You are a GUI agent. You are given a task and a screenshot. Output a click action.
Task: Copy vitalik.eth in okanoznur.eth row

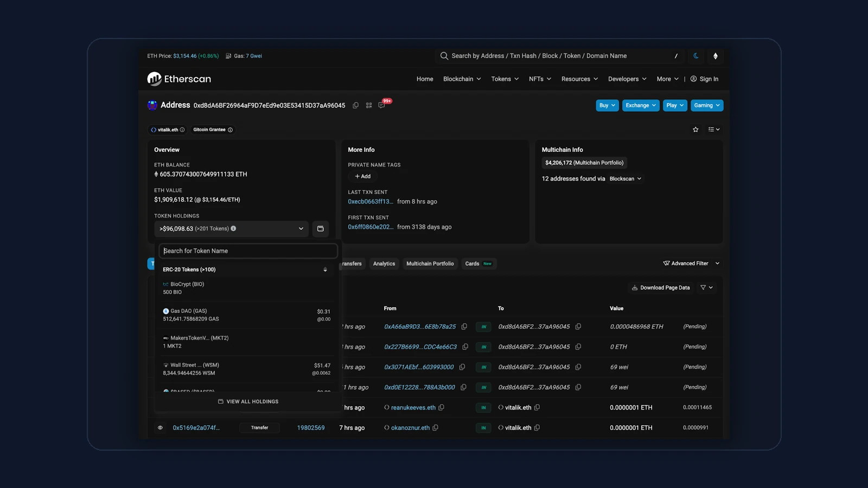tap(537, 428)
